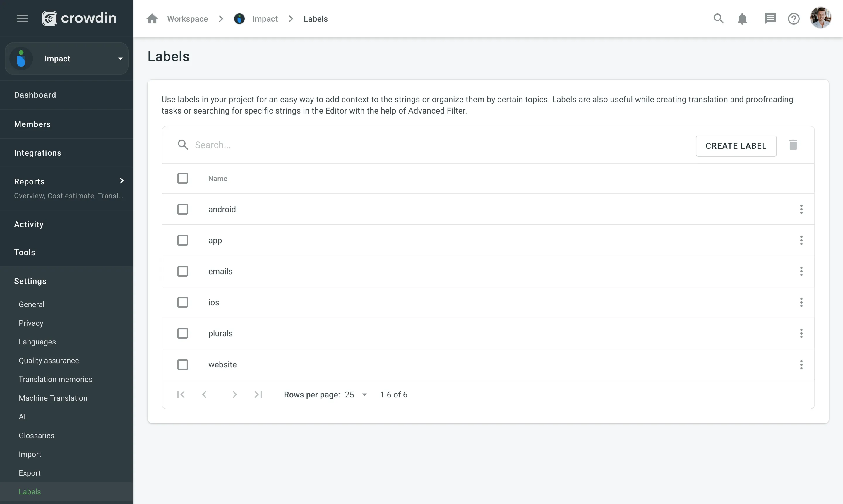The height and width of the screenshot is (504, 843).
Task: Click the delete trash icon near Create Label
Action: [x=793, y=145]
